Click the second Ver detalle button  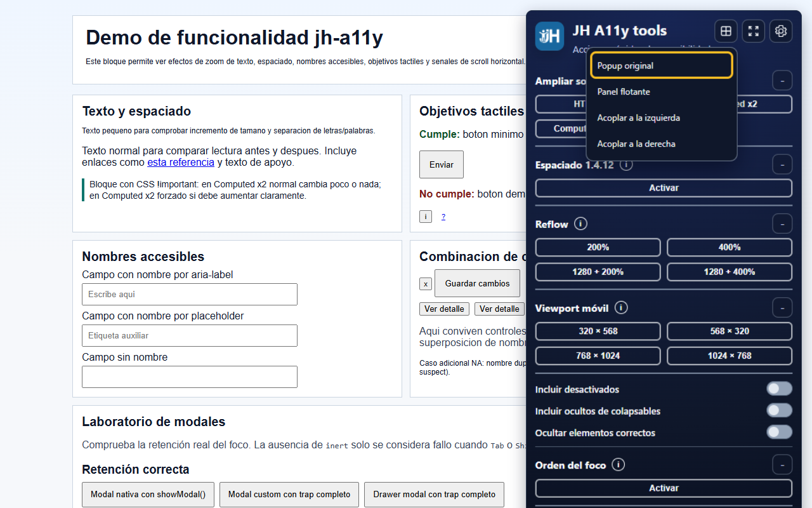499,309
